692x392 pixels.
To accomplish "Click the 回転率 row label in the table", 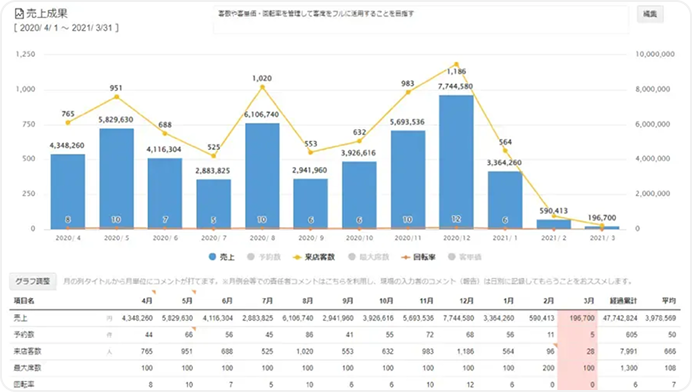I will pos(24,384).
